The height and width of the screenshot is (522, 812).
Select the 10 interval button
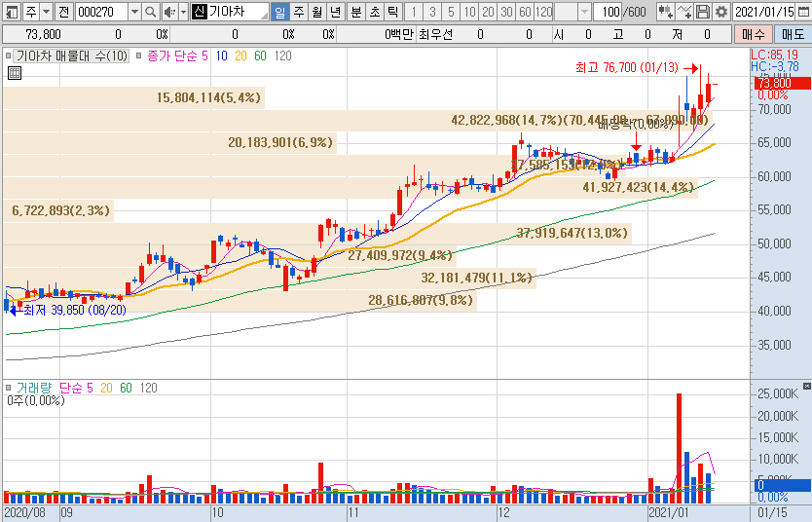(x=469, y=12)
